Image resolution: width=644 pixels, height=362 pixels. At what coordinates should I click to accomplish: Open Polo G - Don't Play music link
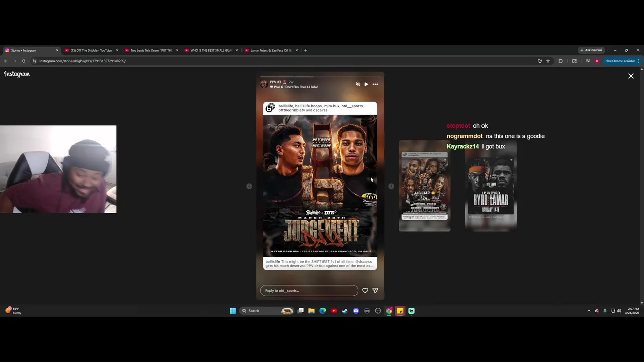point(294,87)
